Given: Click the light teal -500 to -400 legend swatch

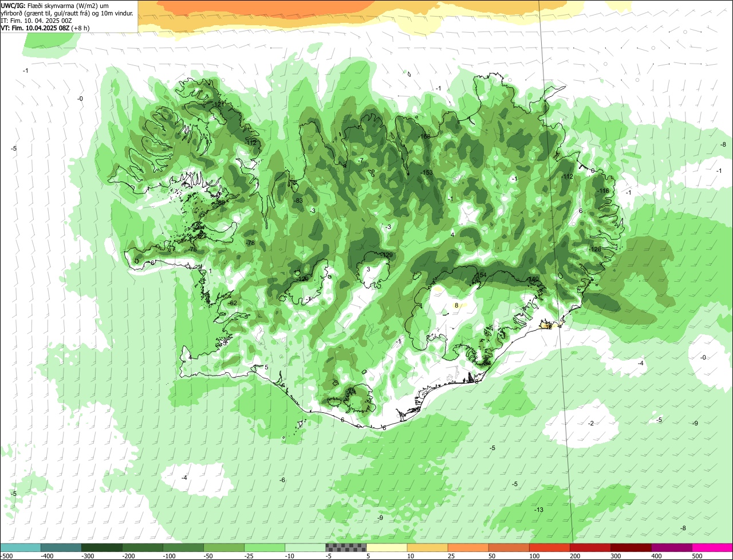Looking at the screenshot, I should (x=21, y=547).
